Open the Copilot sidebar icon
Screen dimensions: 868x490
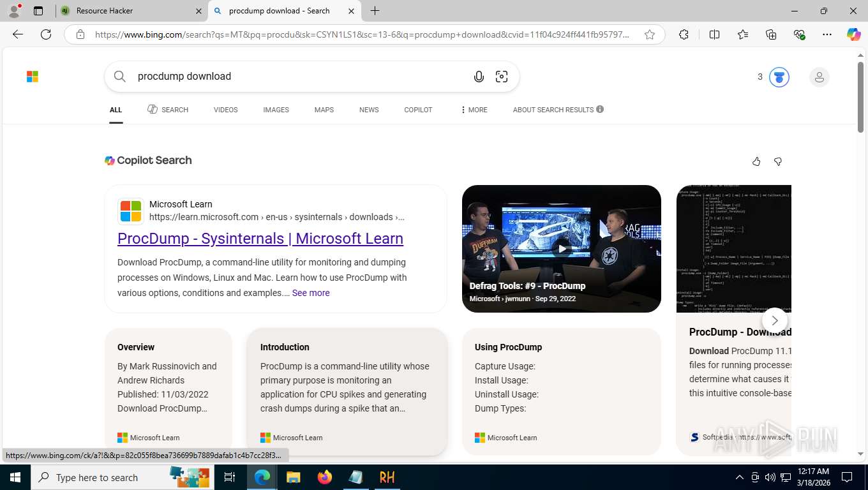(x=854, y=34)
